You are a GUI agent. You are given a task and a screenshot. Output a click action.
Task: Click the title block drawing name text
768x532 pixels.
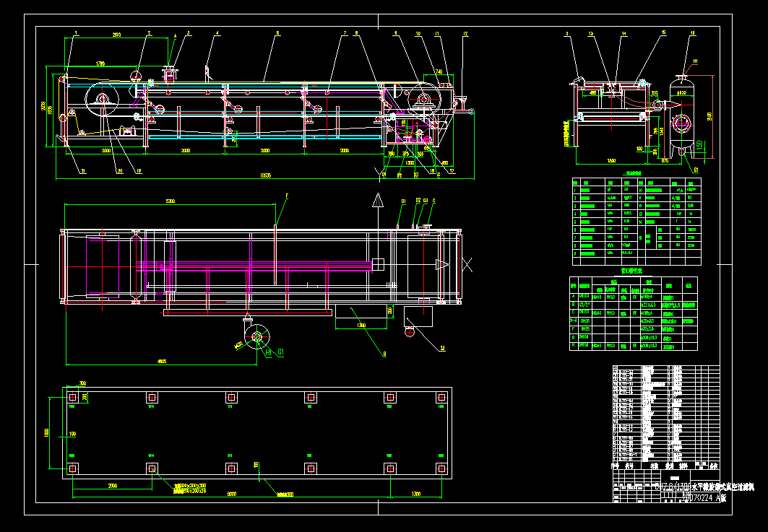click(704, 487)
